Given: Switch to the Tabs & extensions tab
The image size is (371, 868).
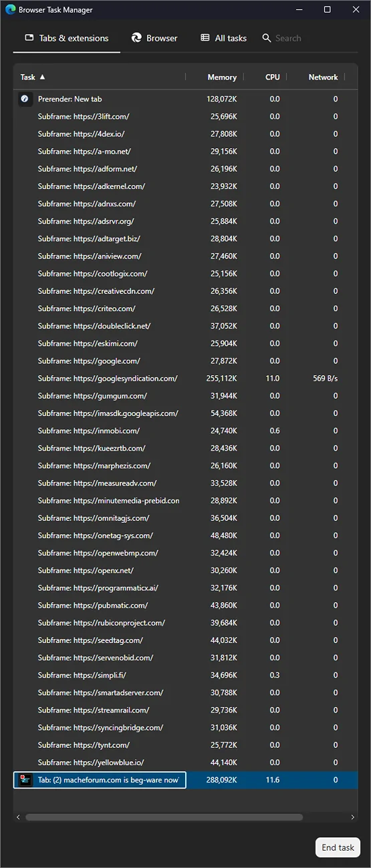Looking at the screenshot, I should [x=67, y=38].
